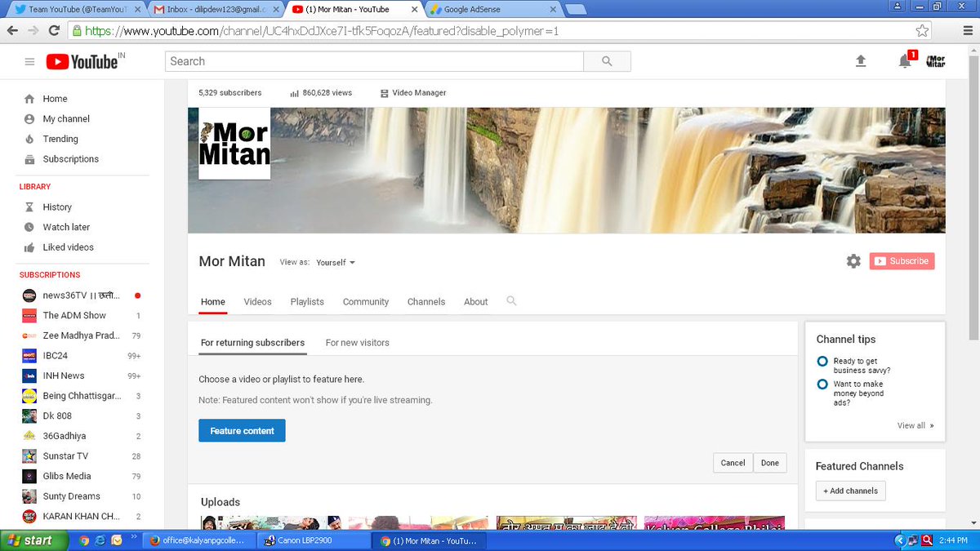Open the YouTube hamburger guide menu

pos(29,62)
